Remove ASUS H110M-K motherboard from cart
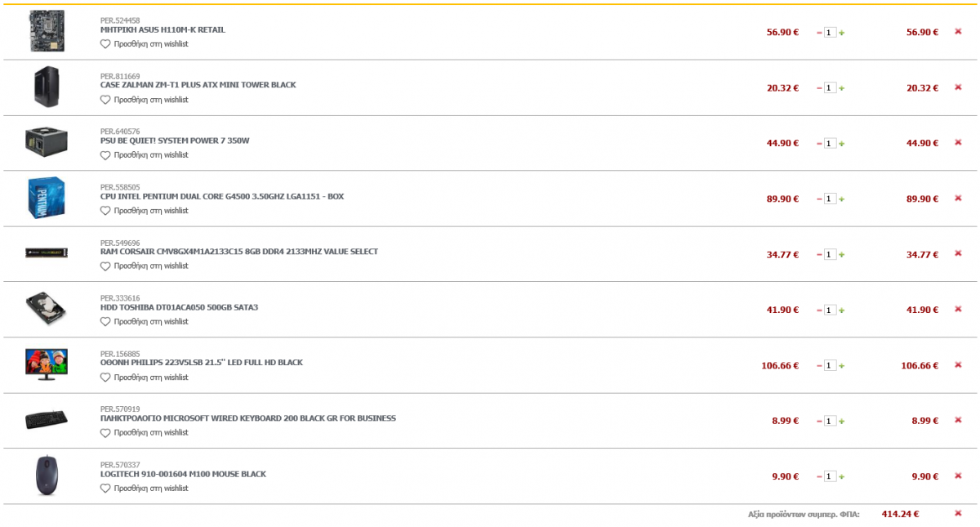This screenshot has height=527, width=980. coord(958,32)
